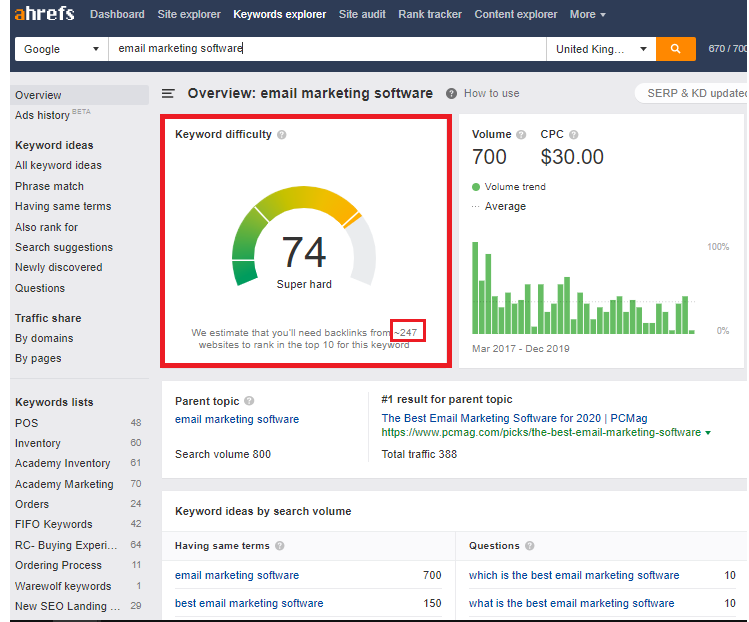749x622 pixels.
Task: Click the 670 / 700 credits counter
Action: [x=728, y=49]
